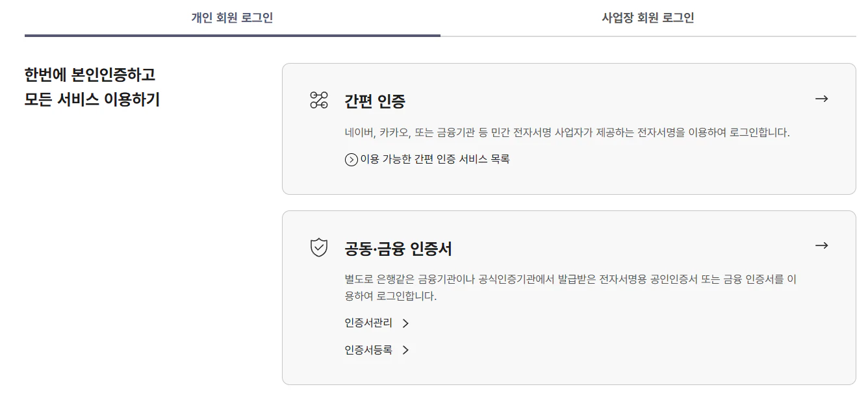Open 인증서등록 link

pos(368,349)
